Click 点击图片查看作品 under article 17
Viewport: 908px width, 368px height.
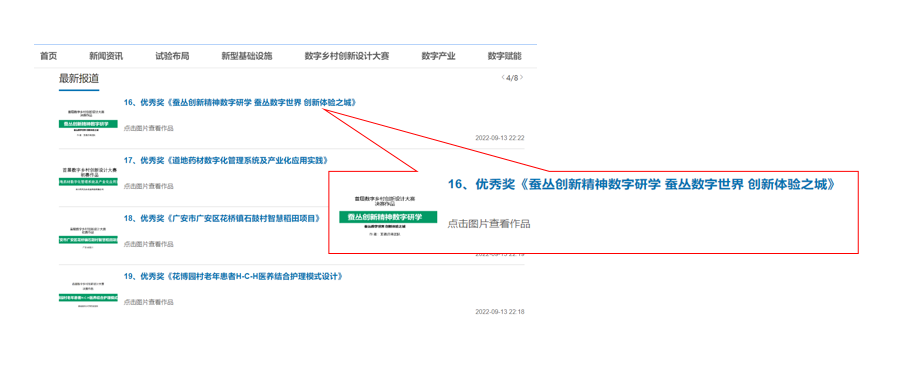click(148, 186)
